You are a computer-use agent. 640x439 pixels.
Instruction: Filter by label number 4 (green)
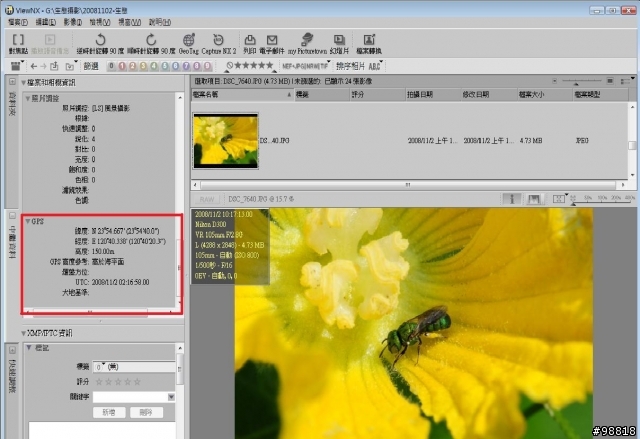tap(154, 66)
